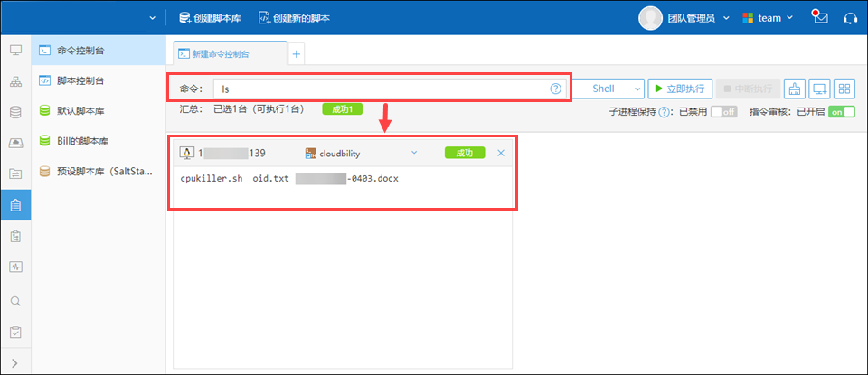Open the Shell type dropdown

[x=609, y=89]
